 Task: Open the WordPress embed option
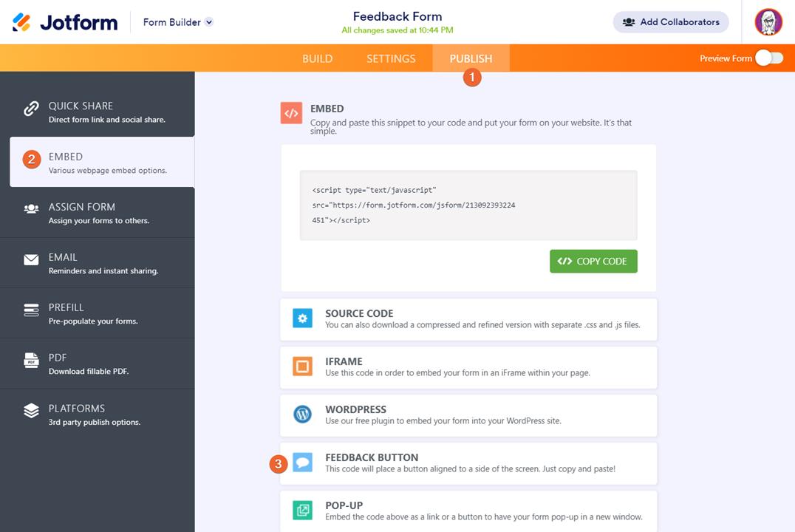(468, 415)
